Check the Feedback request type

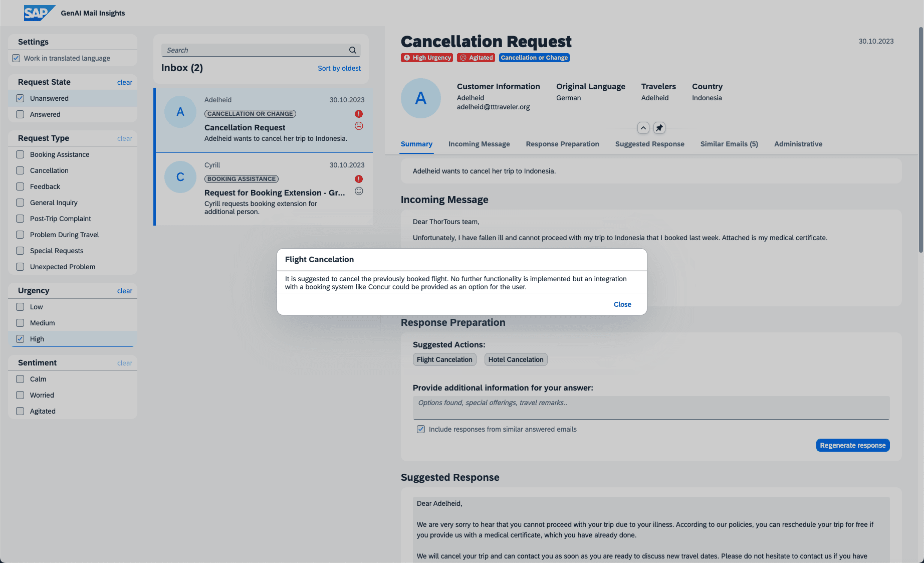tap(20, 186)
